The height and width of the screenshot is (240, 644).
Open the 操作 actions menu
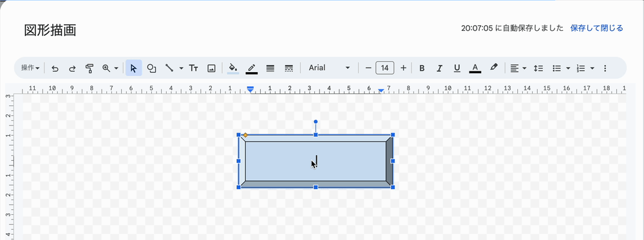pyautogui.click(x=30, y=68)
